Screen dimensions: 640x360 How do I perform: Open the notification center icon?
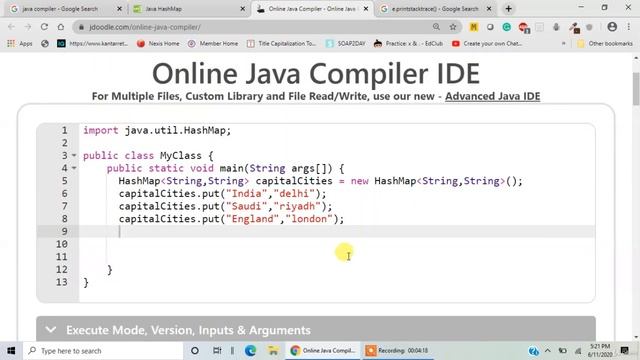(x=624, y=351)
